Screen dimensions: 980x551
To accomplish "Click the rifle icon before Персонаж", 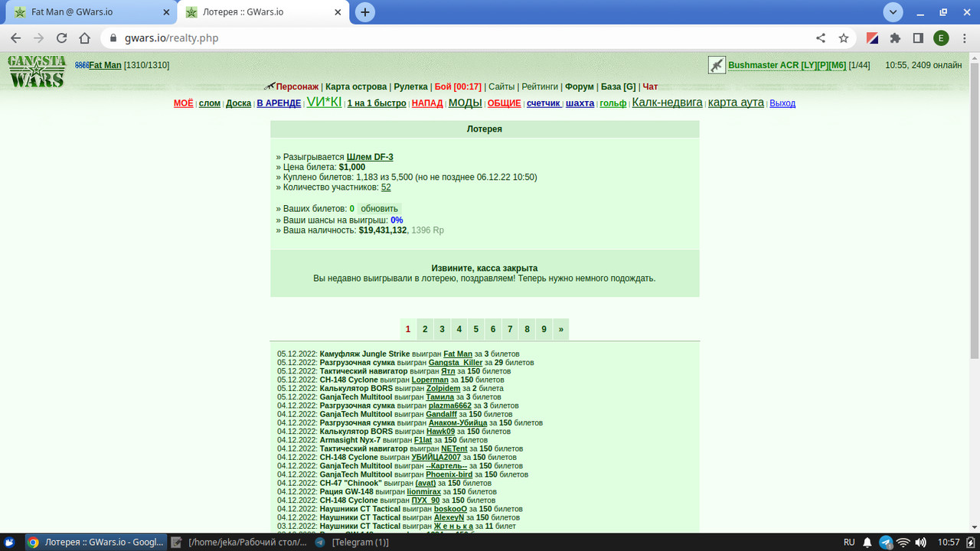I will click(x=269, y=86).
